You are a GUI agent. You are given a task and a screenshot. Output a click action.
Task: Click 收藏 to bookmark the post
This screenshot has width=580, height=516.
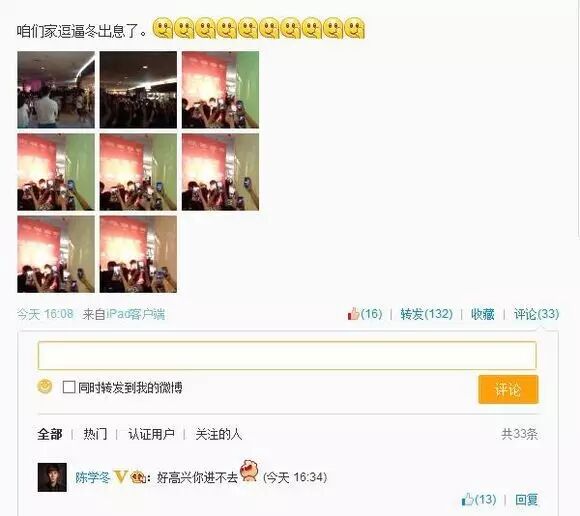(483, 314)
